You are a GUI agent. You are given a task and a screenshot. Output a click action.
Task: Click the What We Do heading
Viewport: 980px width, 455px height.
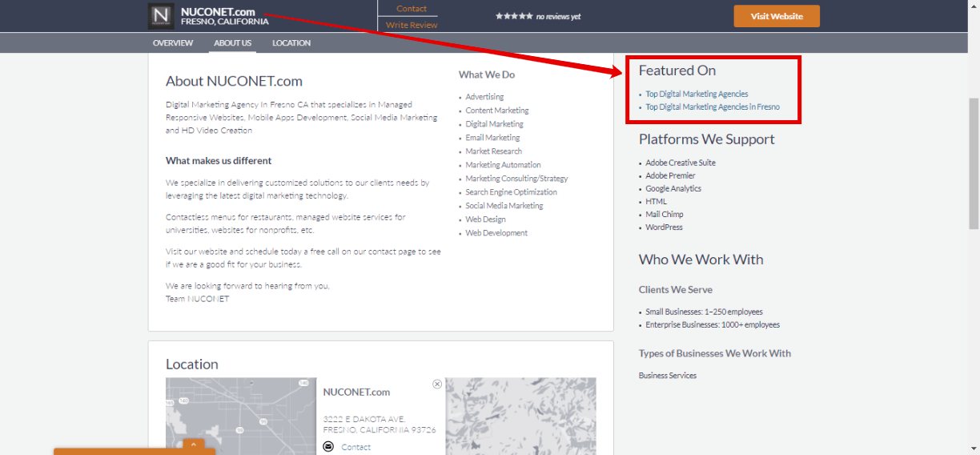(x=487, y=74)
